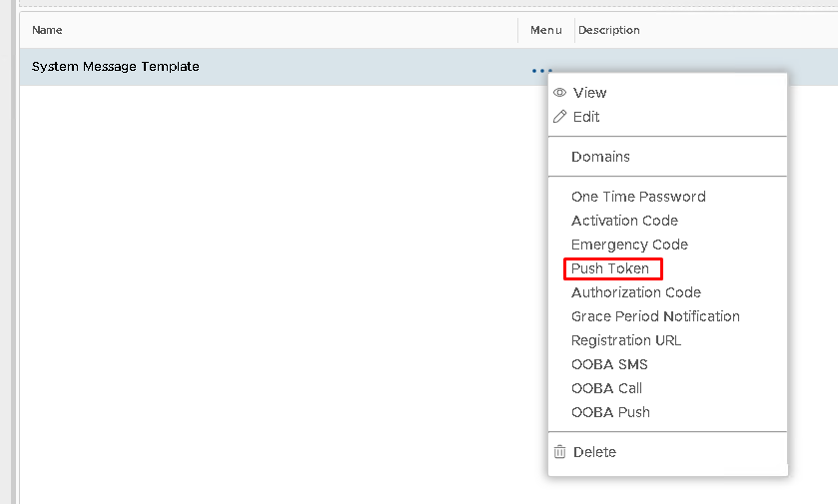Select the Registration URL entry
The height and width of the screenshot is (504, 838).
(x=625, y=340)
